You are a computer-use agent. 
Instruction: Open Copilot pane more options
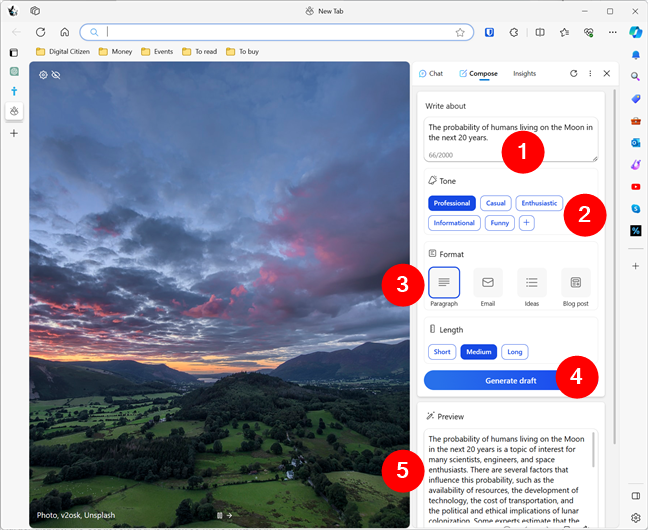pos(590,73)
